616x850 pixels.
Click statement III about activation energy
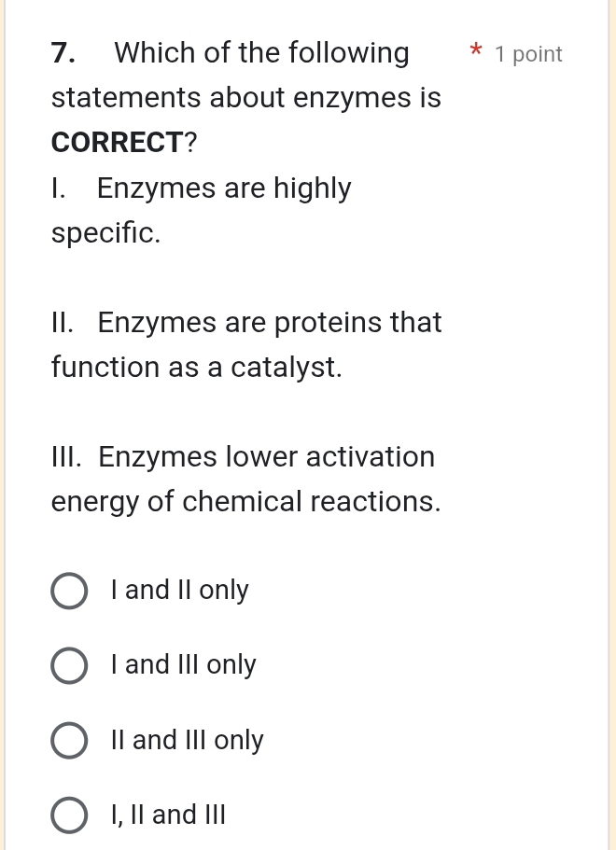point(243,457)
